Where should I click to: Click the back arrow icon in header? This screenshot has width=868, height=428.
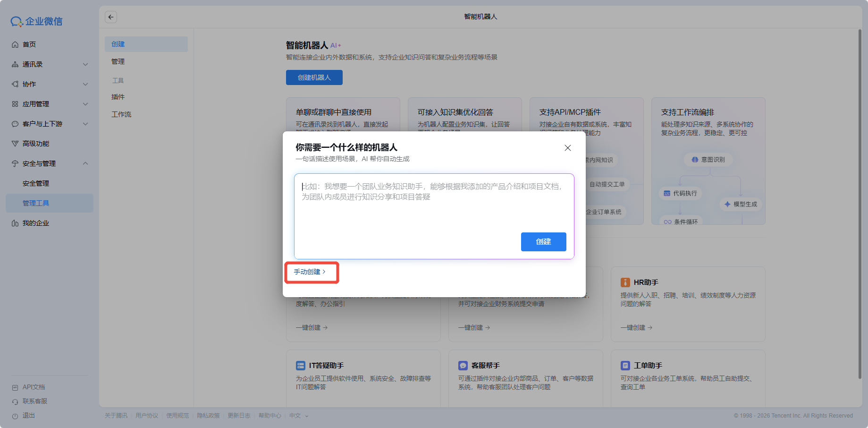click(x=111, y=17)
